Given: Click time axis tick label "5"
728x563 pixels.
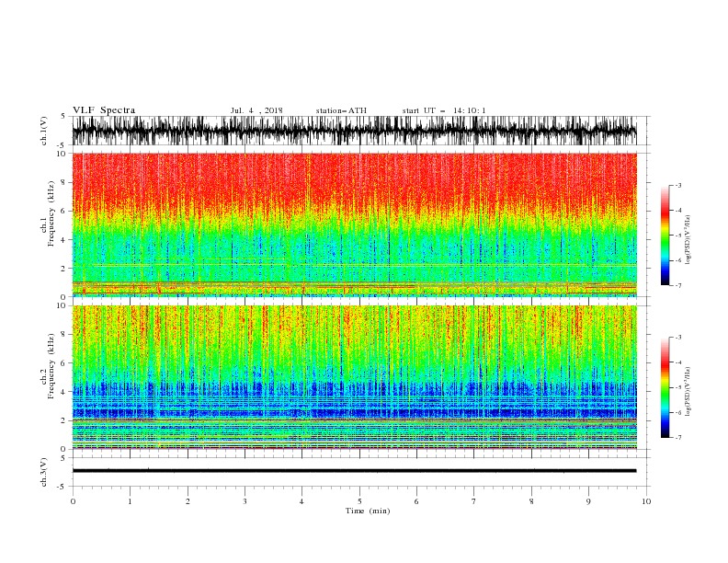Looking at the screenshot, I should tap(359, 501).
